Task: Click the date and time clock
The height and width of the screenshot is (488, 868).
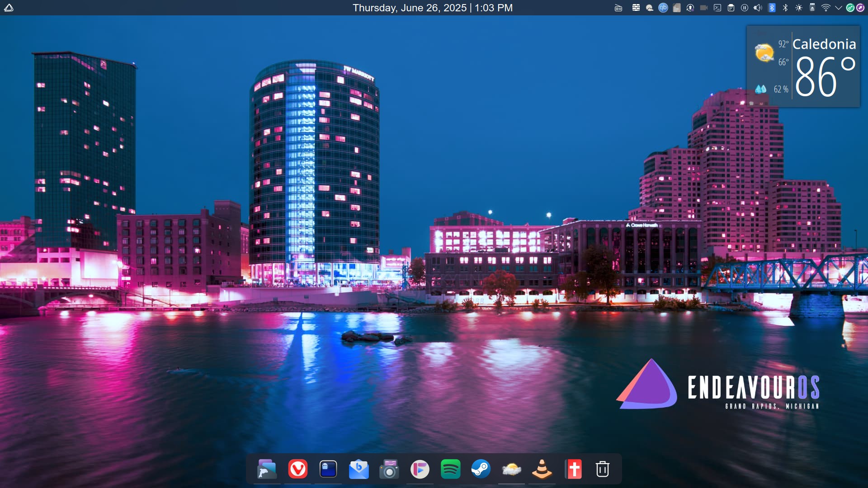Action: 433,8
